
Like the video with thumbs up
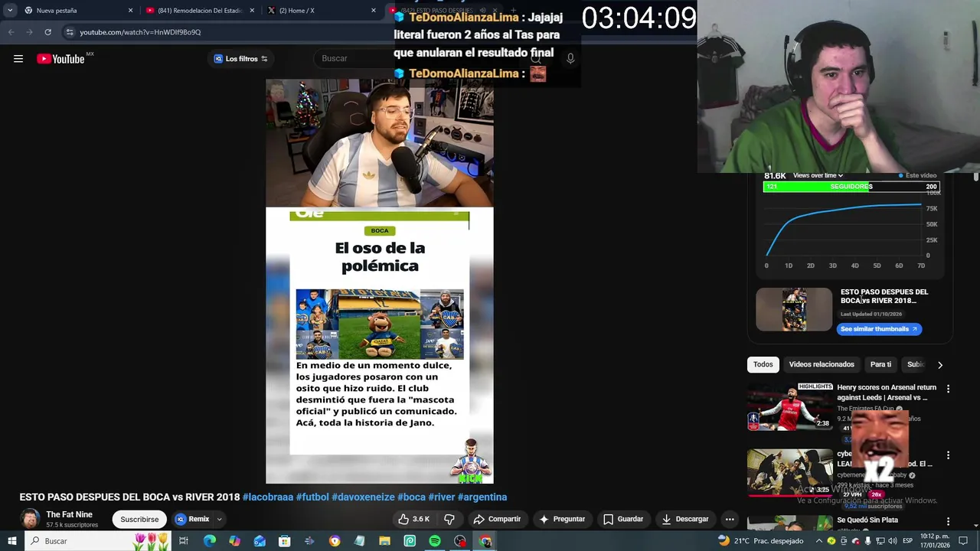[413, 519]
